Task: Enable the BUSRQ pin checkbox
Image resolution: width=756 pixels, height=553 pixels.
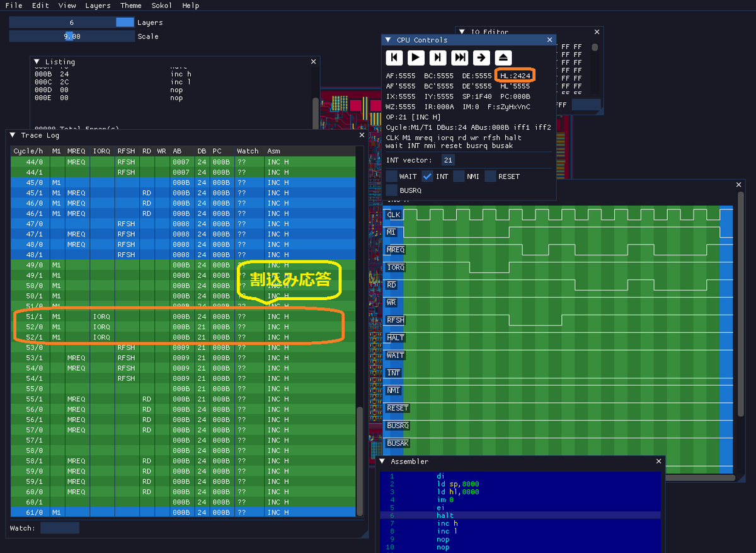Action: [392, 190]
